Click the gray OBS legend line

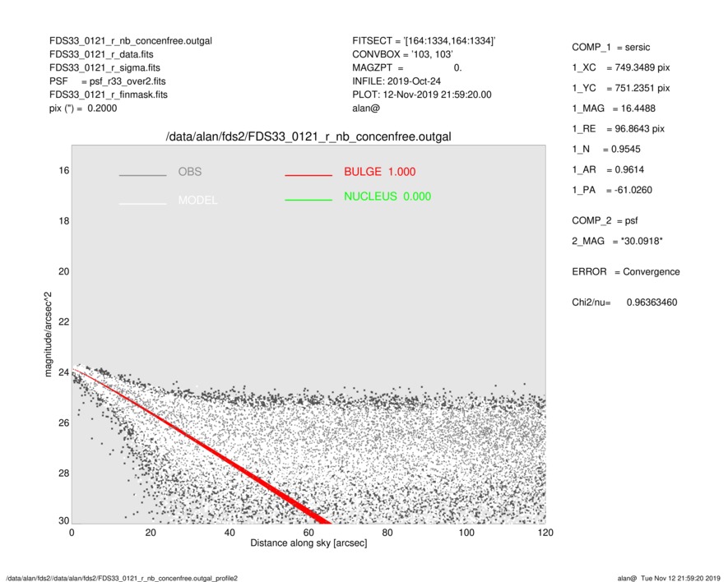pyautogui.click(x=142, y=175)
